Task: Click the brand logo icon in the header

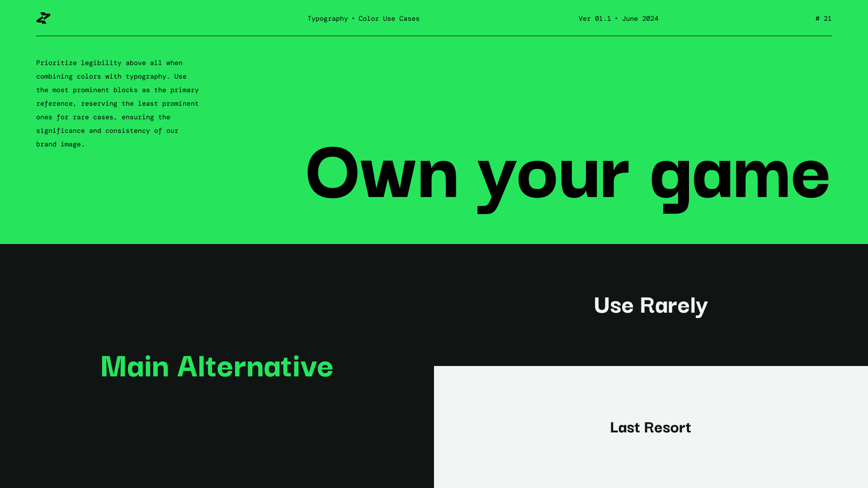Action: point(43,18)
